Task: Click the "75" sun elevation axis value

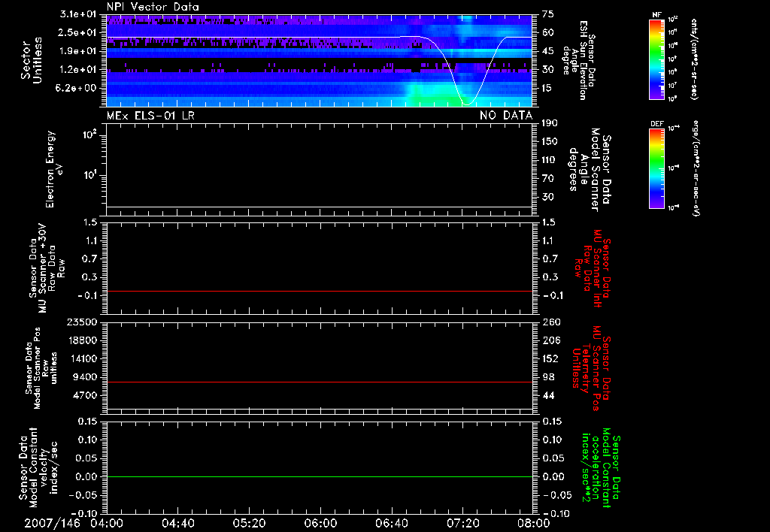Action: point(548,14)
